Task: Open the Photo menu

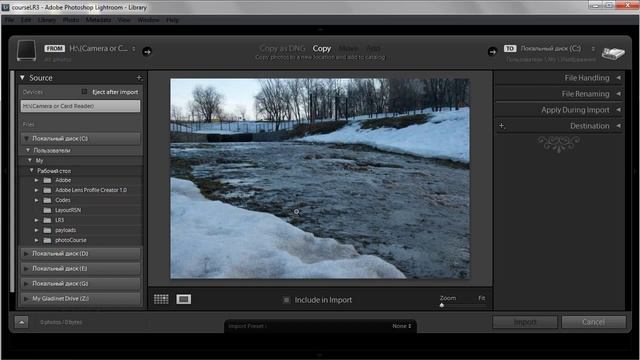Action: [71, 20]
